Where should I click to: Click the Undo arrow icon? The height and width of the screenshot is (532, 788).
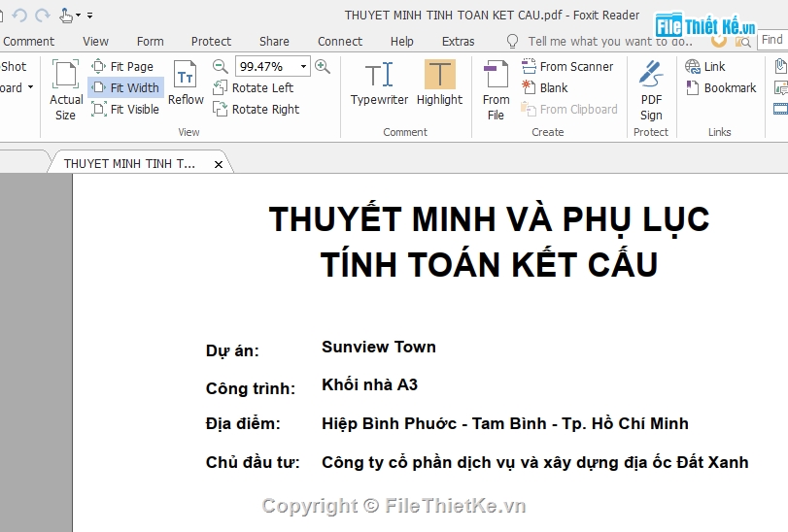coord(19,16)
